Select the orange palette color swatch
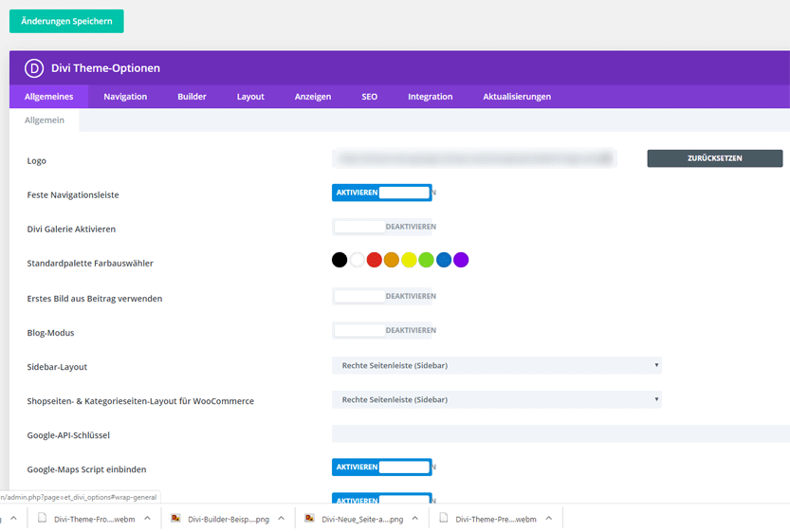Image resolution: width=790 pixels, height=532 pixels. click(x=392, y=260)
